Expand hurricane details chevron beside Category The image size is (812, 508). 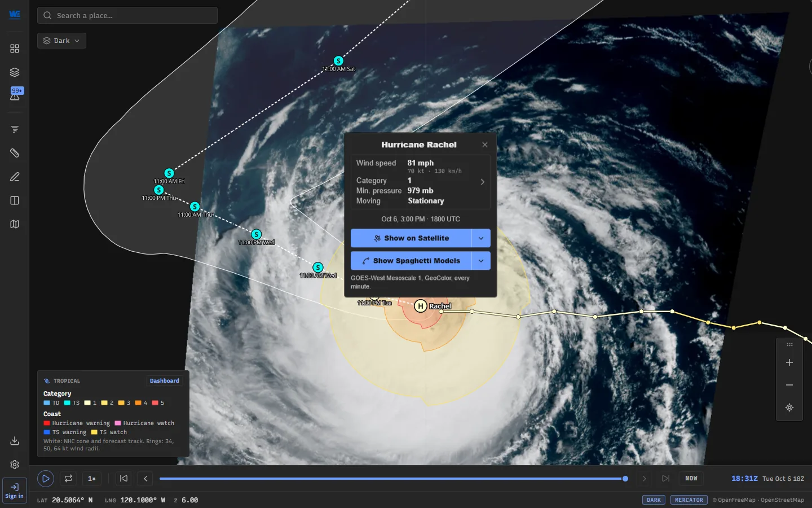click(x=482, y=182)
